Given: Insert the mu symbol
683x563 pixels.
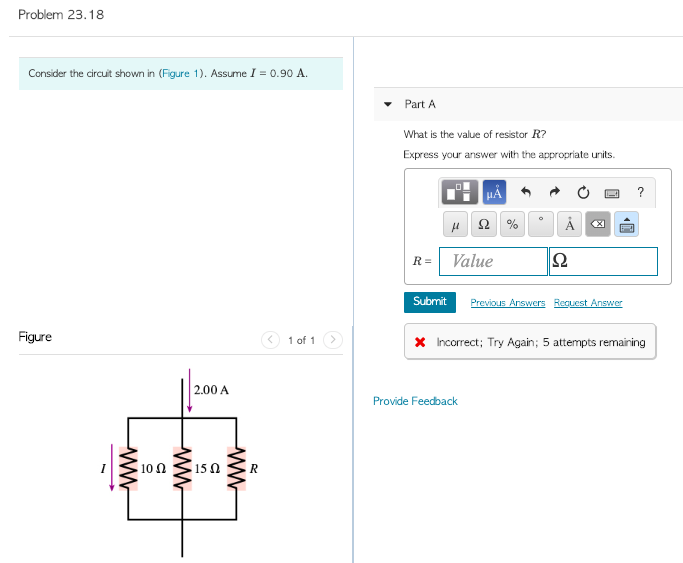Looking at the screenshot, I should pyautogui.click(x=455, y=224).
